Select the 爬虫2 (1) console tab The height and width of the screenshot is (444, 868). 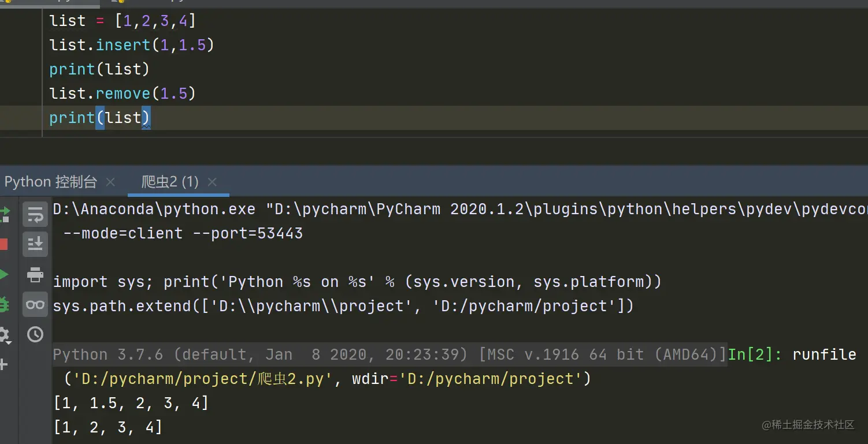[x=170, y=182]
